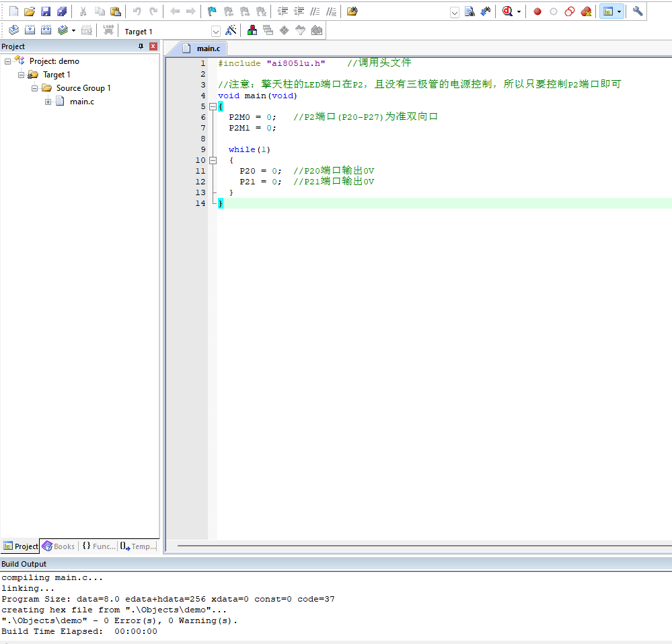The image size is (672, 644).
Task: Switch to the Books tab
Action: [x=59, y=546]
